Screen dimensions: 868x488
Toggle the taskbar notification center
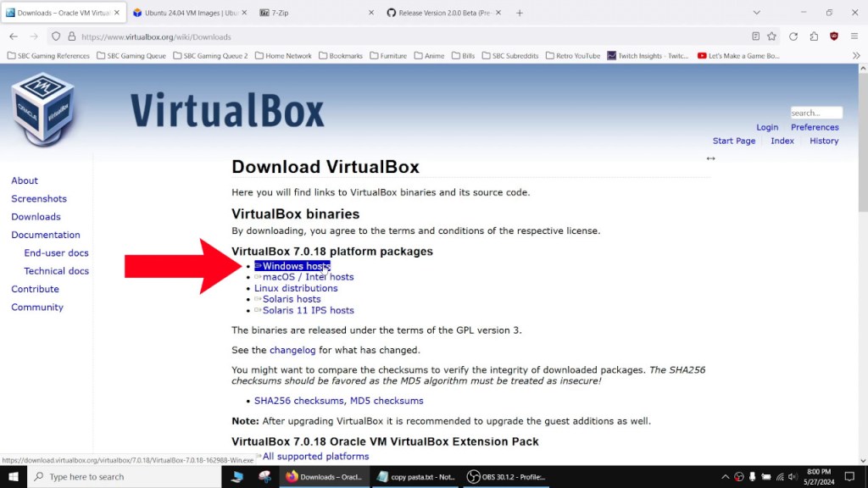point(850,476)
